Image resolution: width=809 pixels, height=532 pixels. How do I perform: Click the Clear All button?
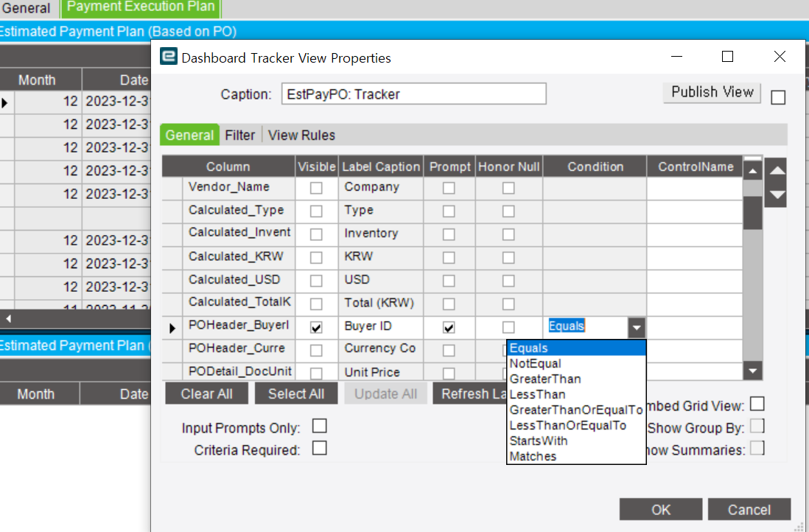tap(206, 393)
